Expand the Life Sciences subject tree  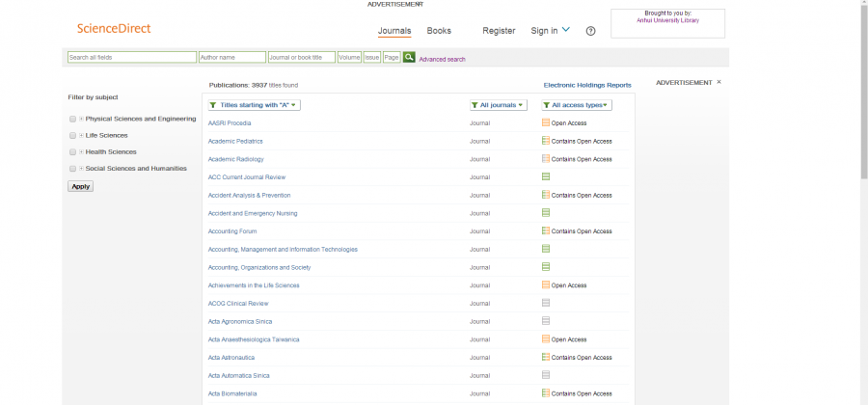tap(81, 136)
